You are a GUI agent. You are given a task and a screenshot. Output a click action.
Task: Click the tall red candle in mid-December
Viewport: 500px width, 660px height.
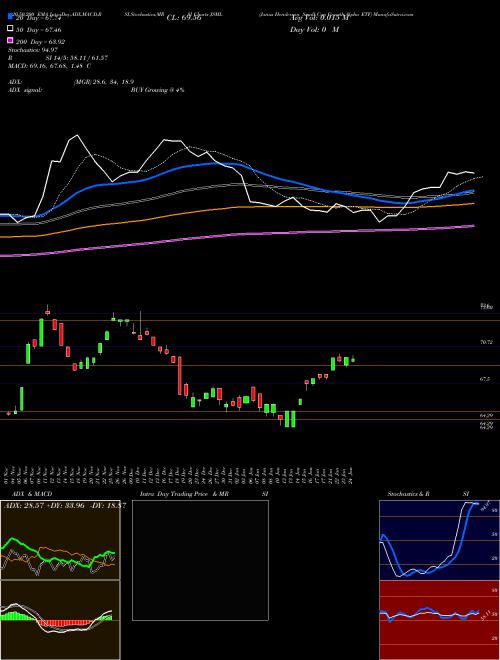tap(180, 376)
